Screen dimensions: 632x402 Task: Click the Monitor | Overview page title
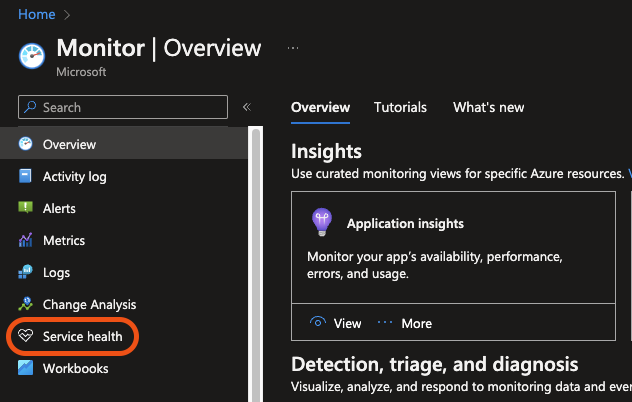pos(159,48)
